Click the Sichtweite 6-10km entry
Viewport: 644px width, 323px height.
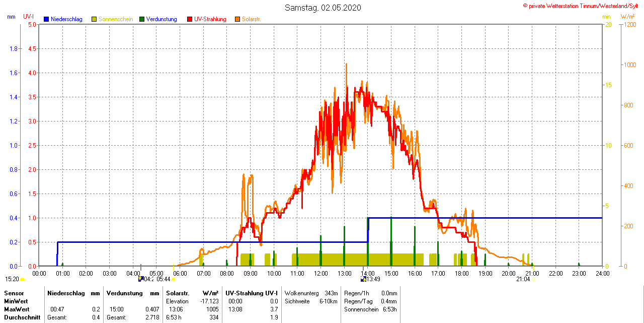click(x=311, y=301)
